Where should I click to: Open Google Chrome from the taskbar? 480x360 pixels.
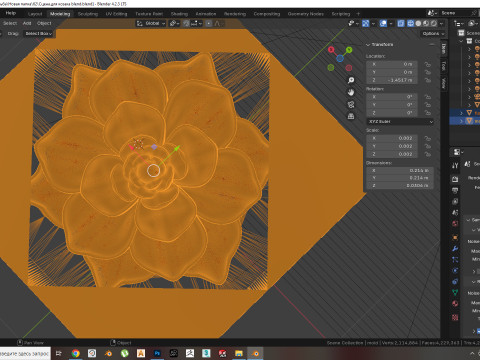click(x=76, y=353)
